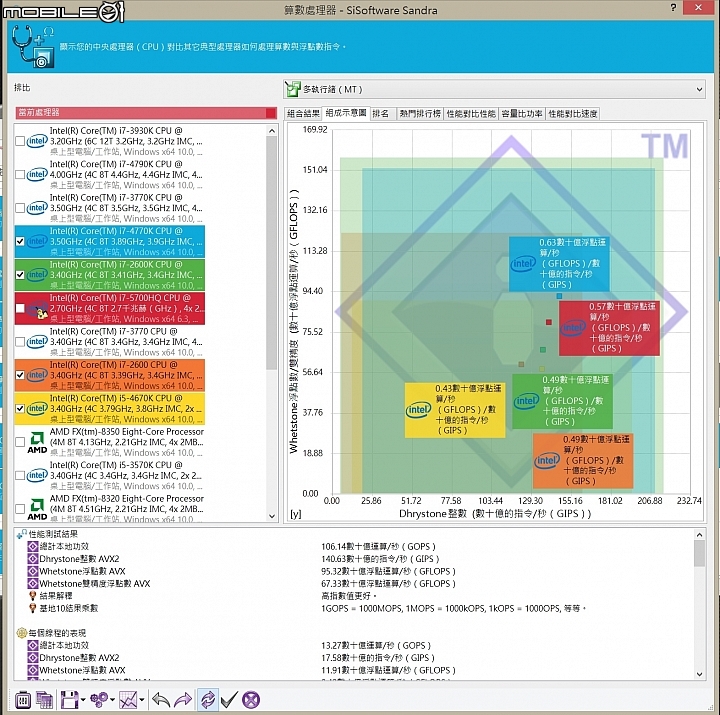Open the 熱門排行榜 tab
Viewport: 720px width, 715px height.
click(x=420, y=113)
